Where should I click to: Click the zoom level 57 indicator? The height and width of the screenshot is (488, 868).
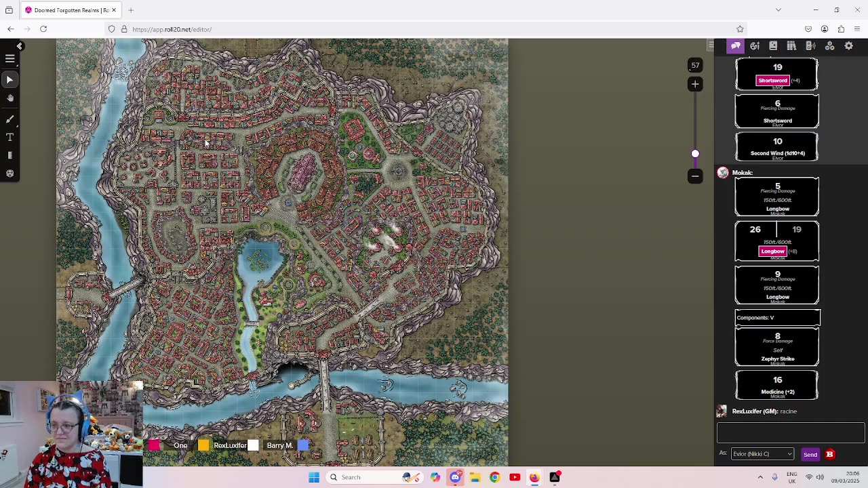pyautogui.click(x=695, y=66)
